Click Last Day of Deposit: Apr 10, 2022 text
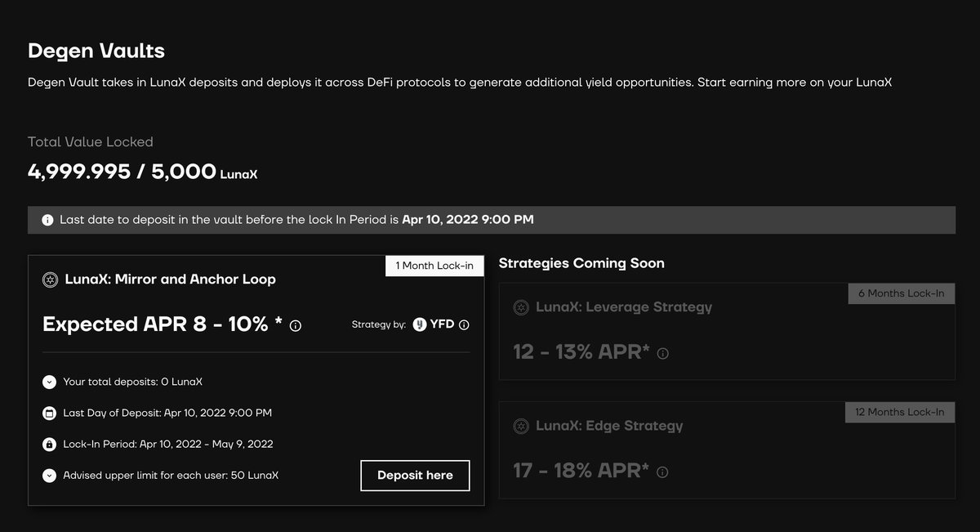This screenshot has width=980, height=532. 167,413
